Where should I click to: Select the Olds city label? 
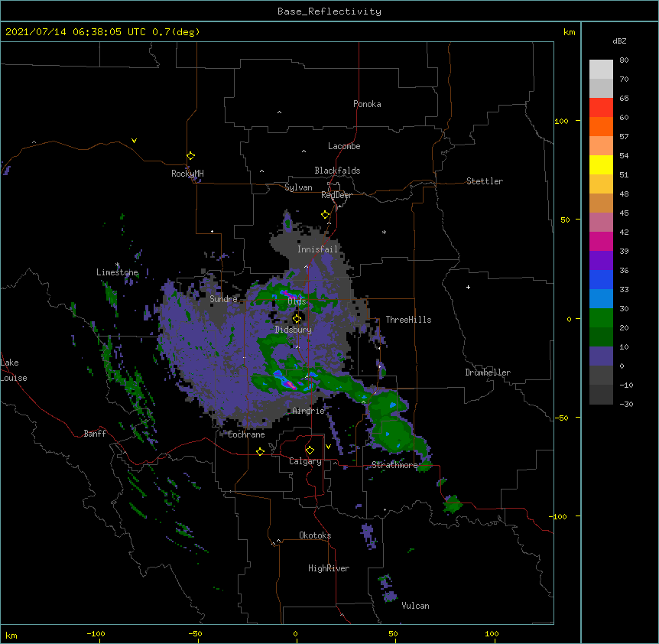[x=297, y=301]
